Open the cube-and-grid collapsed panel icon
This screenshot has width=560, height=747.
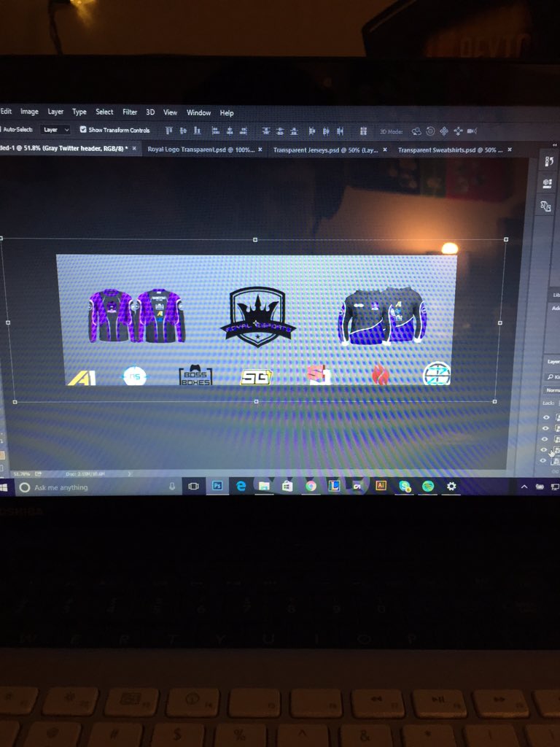(x=548, y=183)
